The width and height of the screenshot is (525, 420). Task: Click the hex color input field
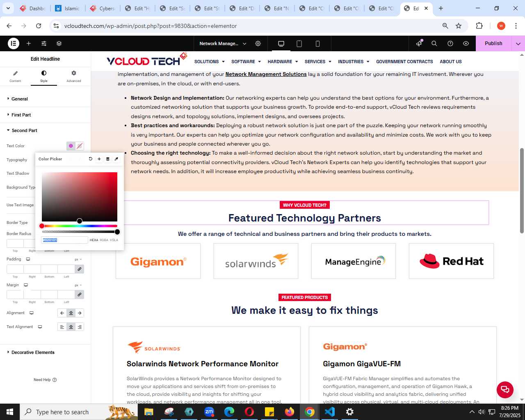(65, 240)
